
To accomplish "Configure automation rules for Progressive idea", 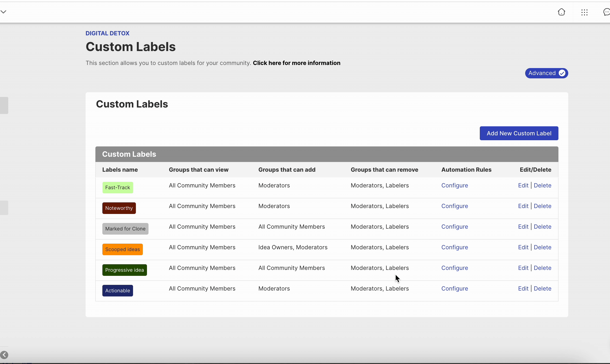I will coord(455,268).
